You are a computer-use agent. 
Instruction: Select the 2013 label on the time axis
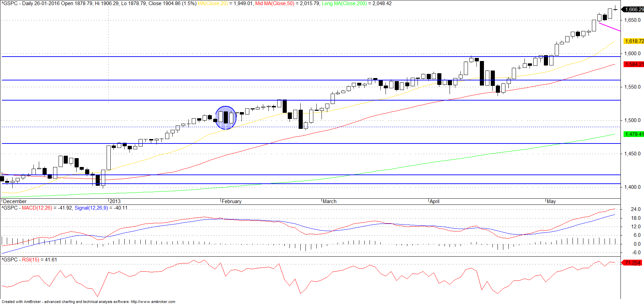[x=115, y=201]
